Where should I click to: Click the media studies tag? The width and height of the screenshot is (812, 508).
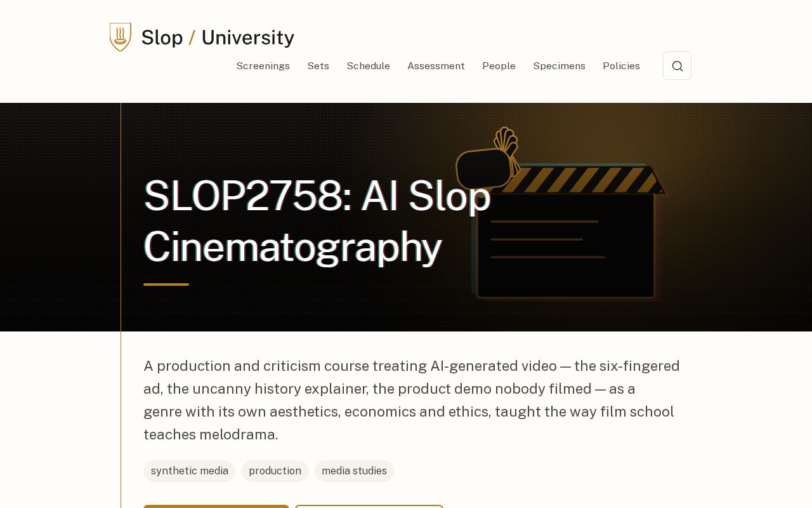[354, 471]
